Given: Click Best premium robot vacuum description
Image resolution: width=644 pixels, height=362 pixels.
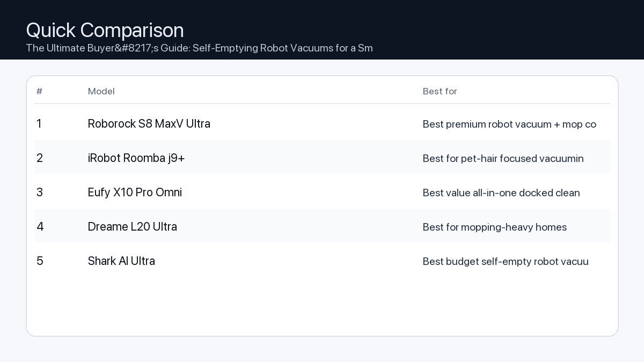Looking at the screenshot, I should (509, 124).
